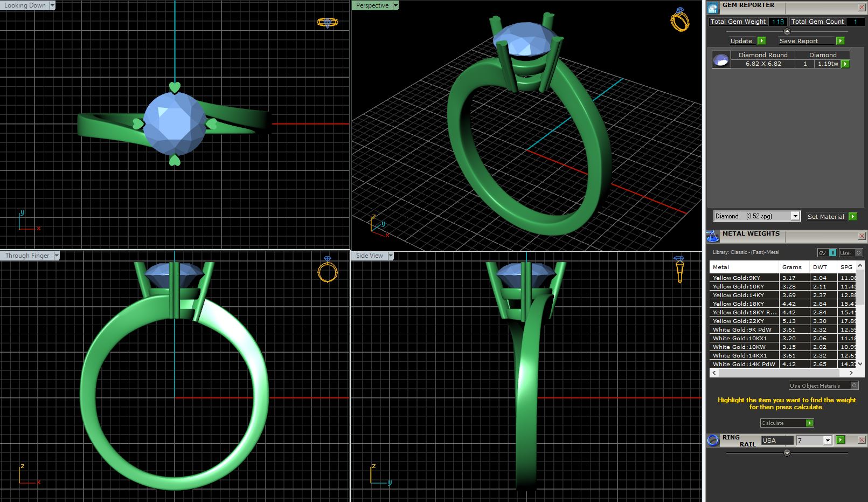868x502 pixels.
Task: Click the Looking Down viewport ring icon
Action: tap(327, 22)
